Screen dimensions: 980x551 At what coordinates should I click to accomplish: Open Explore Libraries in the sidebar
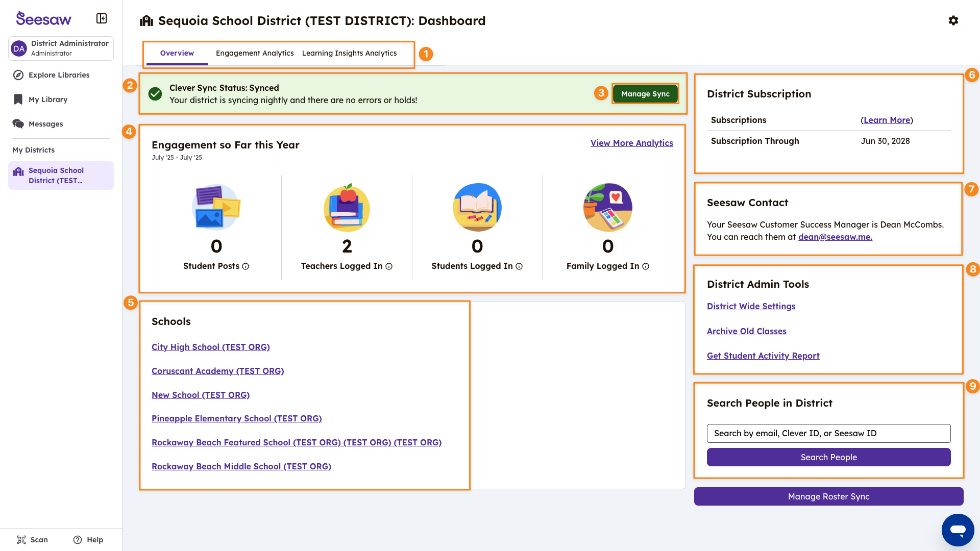pos(61,75)
